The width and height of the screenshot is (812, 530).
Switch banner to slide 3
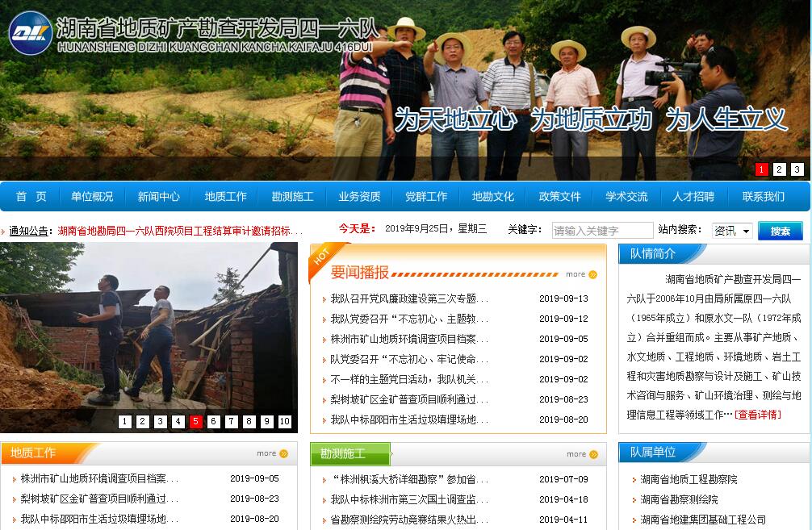[x=797, y=169]
